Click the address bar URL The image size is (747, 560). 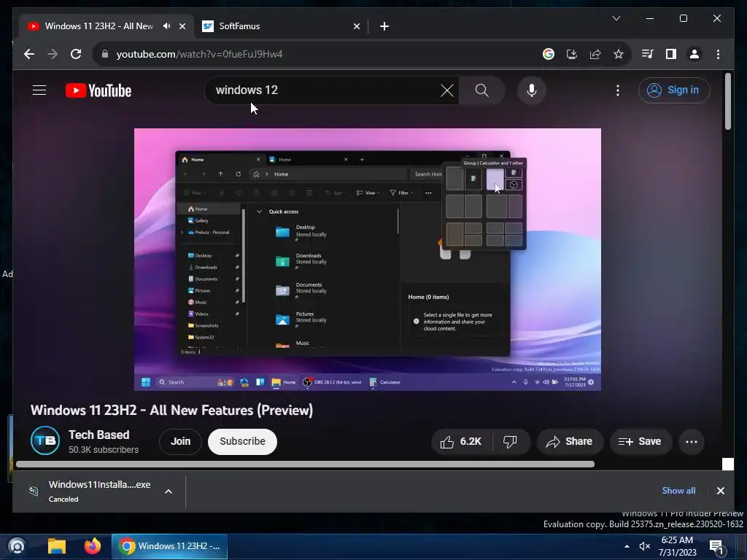click(x=200, y=54)
